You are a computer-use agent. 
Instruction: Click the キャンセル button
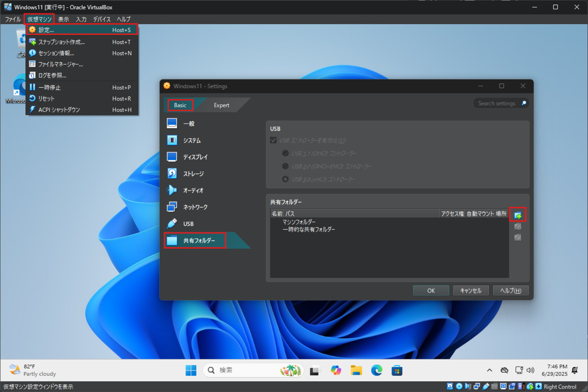point(471,291)
